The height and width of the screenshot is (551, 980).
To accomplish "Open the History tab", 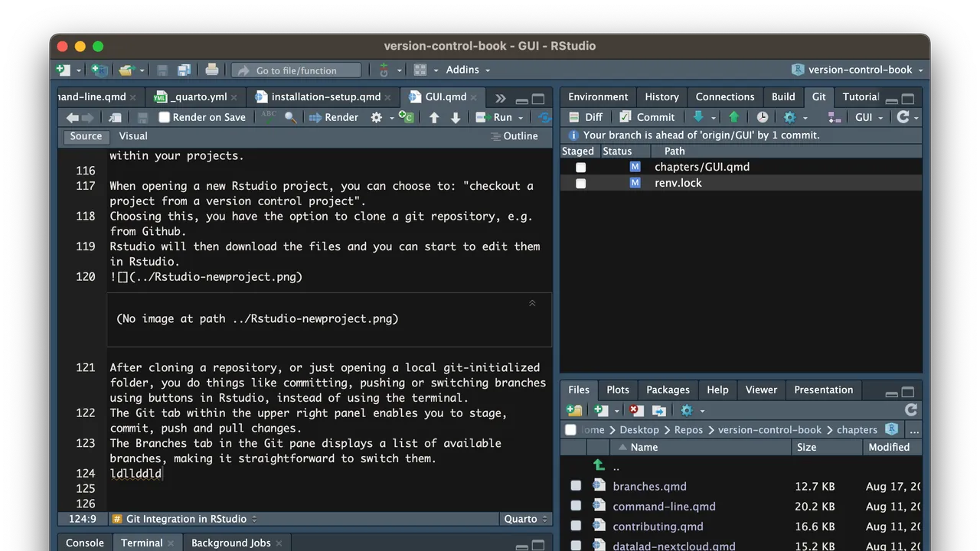I will pyautogui.click(x=661, y=97).
